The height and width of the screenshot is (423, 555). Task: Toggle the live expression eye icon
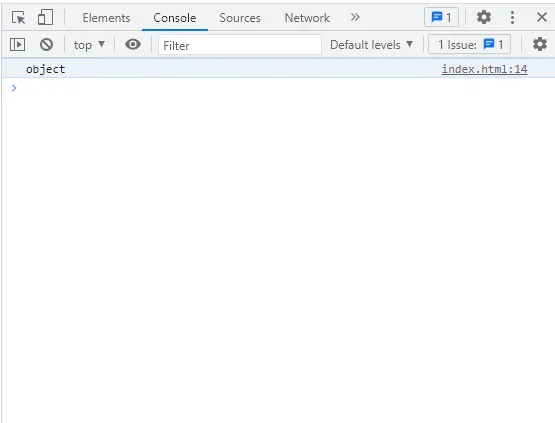tap(133, 44)
